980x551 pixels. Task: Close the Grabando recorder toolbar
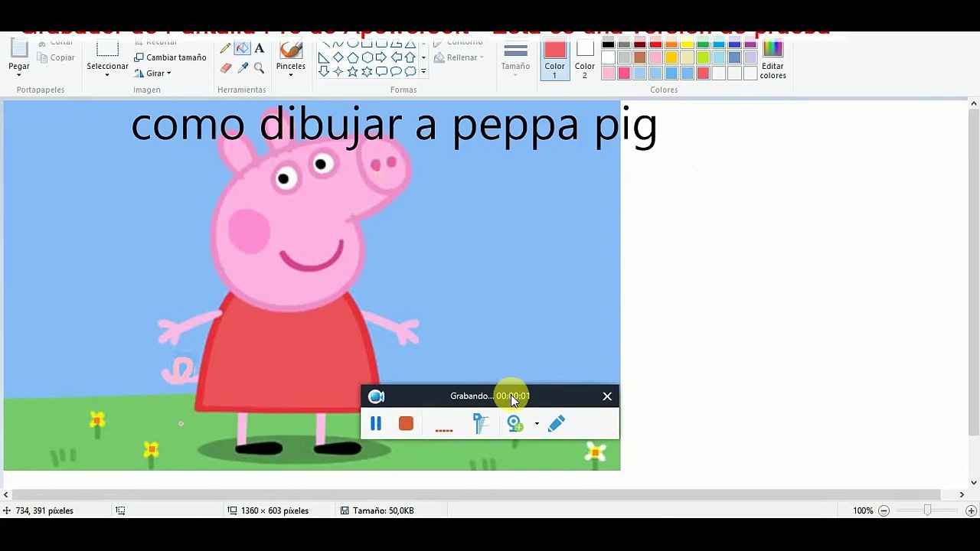point(607,396)
